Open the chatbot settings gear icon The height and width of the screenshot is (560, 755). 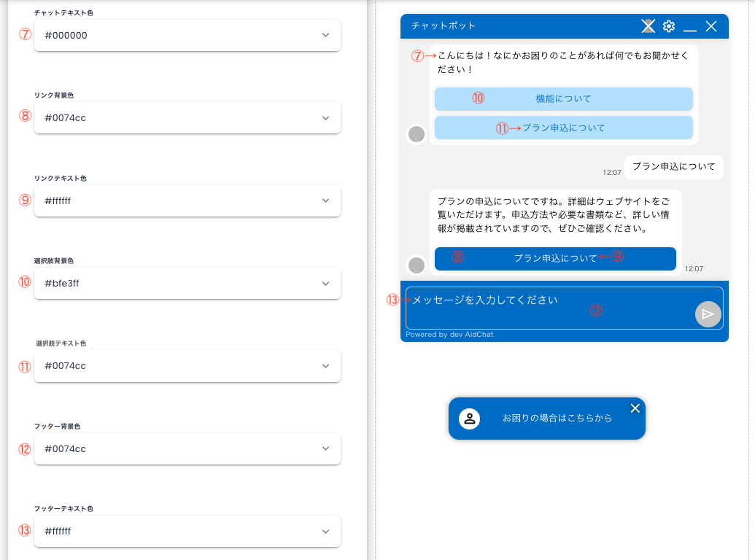[x=668, y=26]
